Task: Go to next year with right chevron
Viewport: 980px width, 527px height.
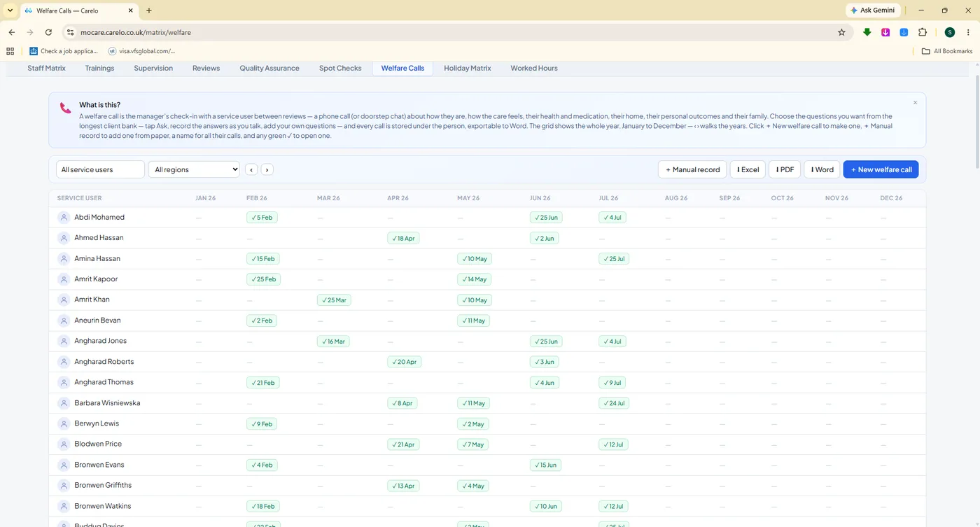Action: [267, 169]
